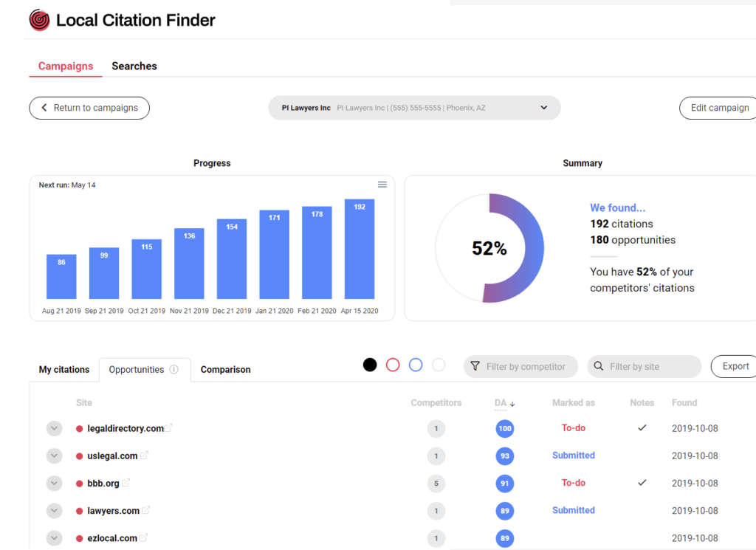Image resolution: width=756 pixels, height=550 pixels.
Task: Click DA badge 93 for uslegal.com
Action: 504,456
